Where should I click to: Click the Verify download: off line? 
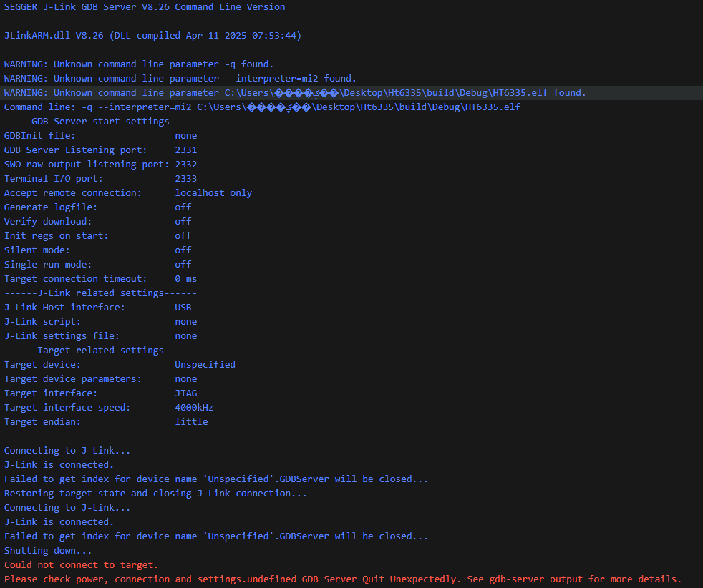pyautogui.click(x=98, y=222)
